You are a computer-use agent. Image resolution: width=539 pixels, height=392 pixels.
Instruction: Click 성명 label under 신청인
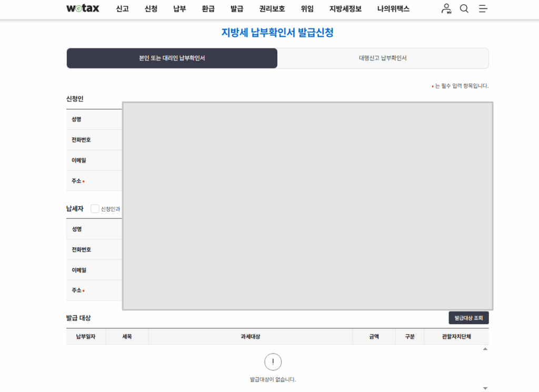tap(76, 119)
